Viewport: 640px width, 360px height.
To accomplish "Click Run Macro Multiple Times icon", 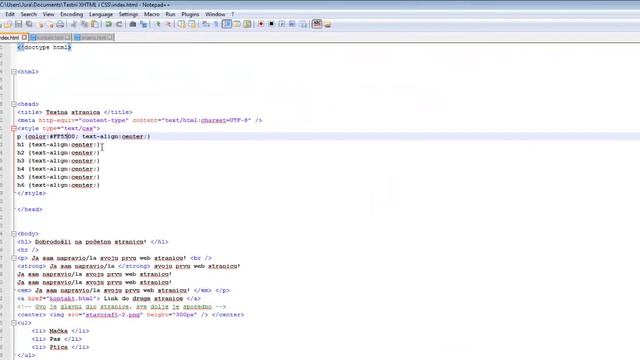I will 292,24.
